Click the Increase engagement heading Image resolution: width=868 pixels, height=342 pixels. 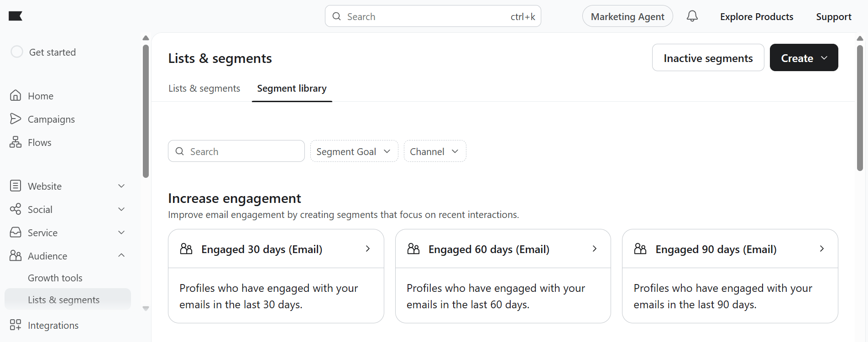click(x=234, y=198)
